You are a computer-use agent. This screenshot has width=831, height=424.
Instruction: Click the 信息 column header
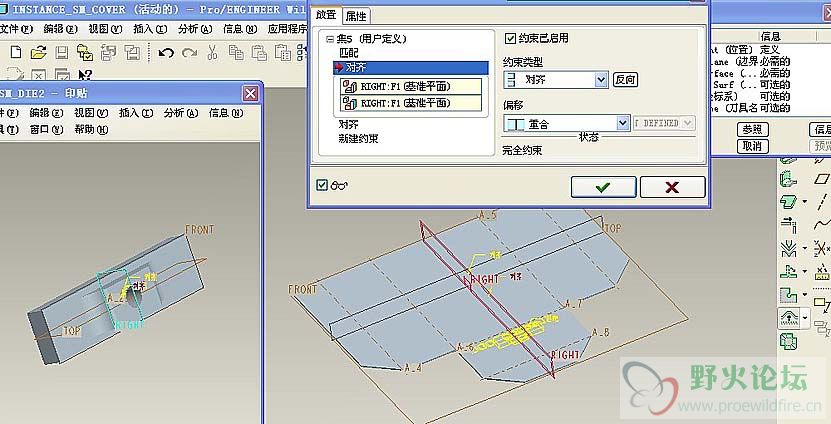pos(770,36)
